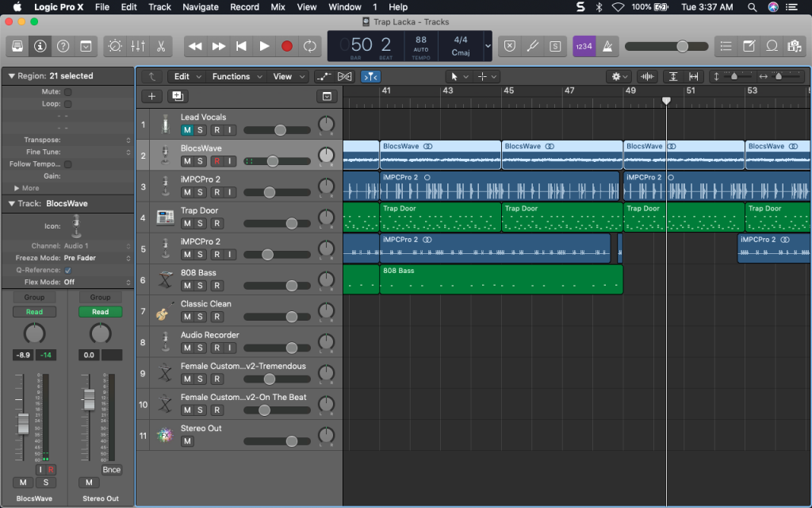Toggle horizontal auto zoom

tap(693, 77)
